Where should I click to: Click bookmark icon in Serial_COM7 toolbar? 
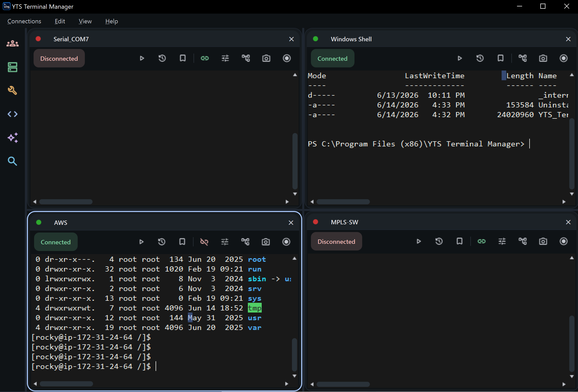point(182,58)
